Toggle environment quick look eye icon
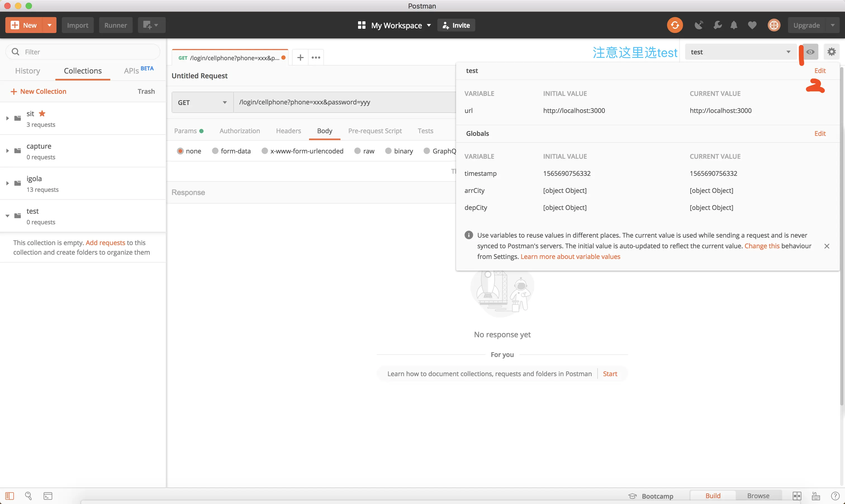Viewport: 845px width, 504px height. pos(810,52)
